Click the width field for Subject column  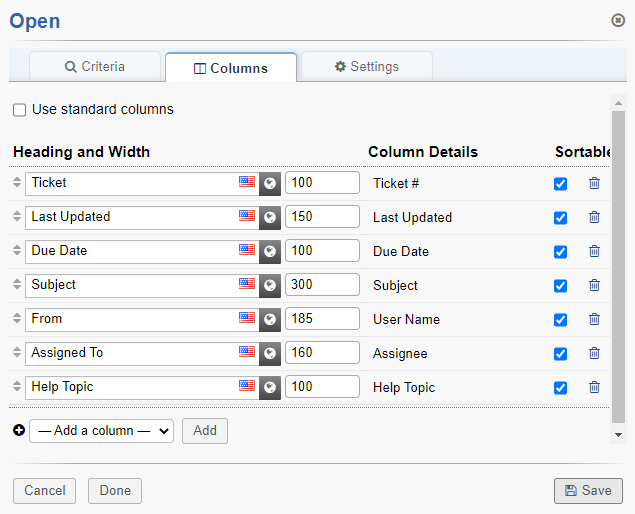tap(322, 285)
